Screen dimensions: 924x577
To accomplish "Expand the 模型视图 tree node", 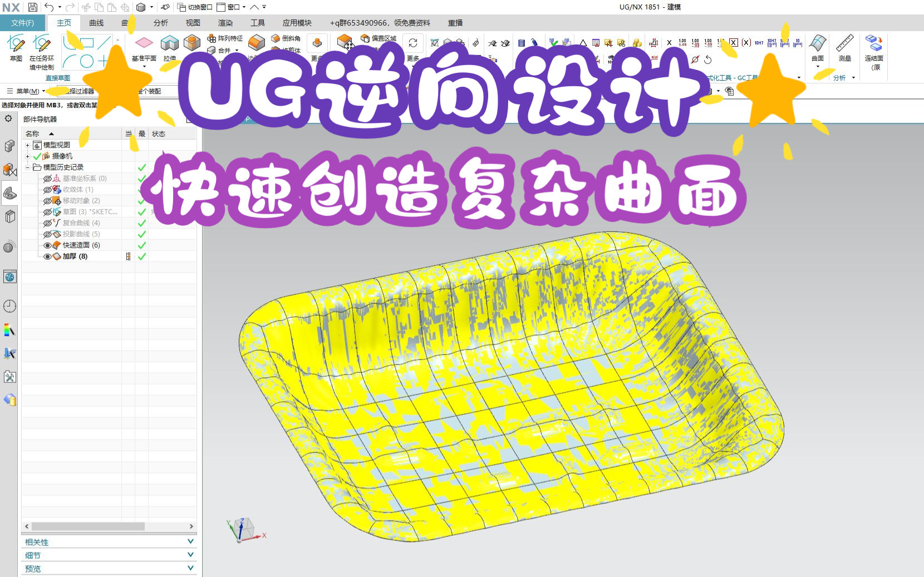I will 27,145.
